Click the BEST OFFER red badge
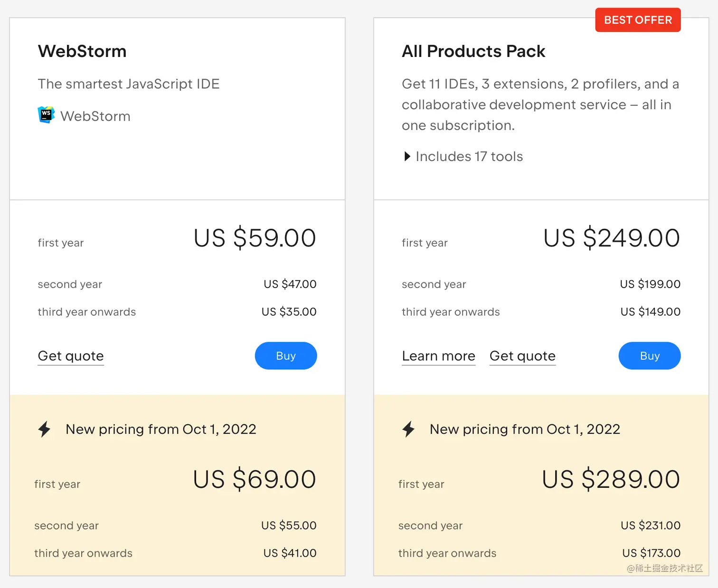718x588 pixels. (638, 20)
